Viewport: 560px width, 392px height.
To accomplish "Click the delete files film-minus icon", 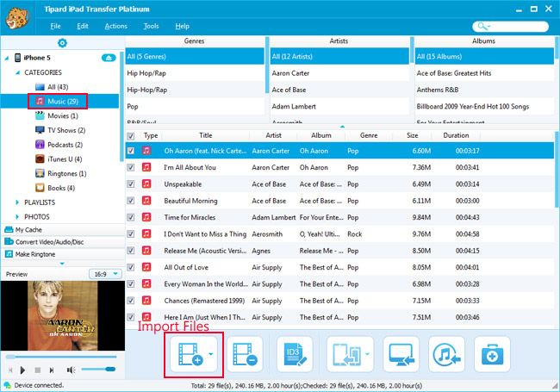I will [245, 354].
